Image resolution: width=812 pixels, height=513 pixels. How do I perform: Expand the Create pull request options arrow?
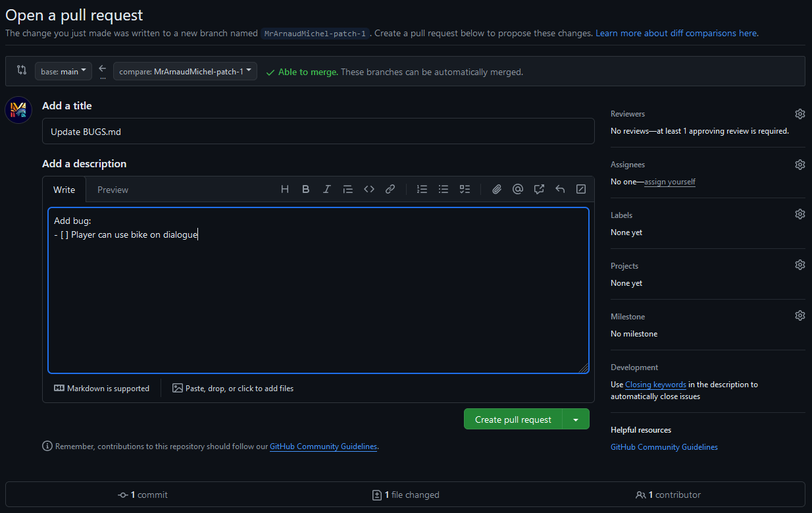tap(576, 419)
